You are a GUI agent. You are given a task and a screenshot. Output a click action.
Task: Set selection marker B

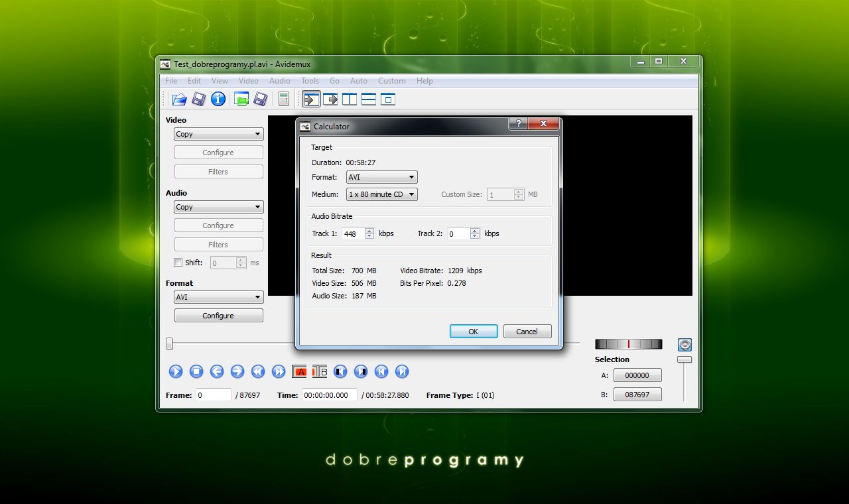(320, 371)
